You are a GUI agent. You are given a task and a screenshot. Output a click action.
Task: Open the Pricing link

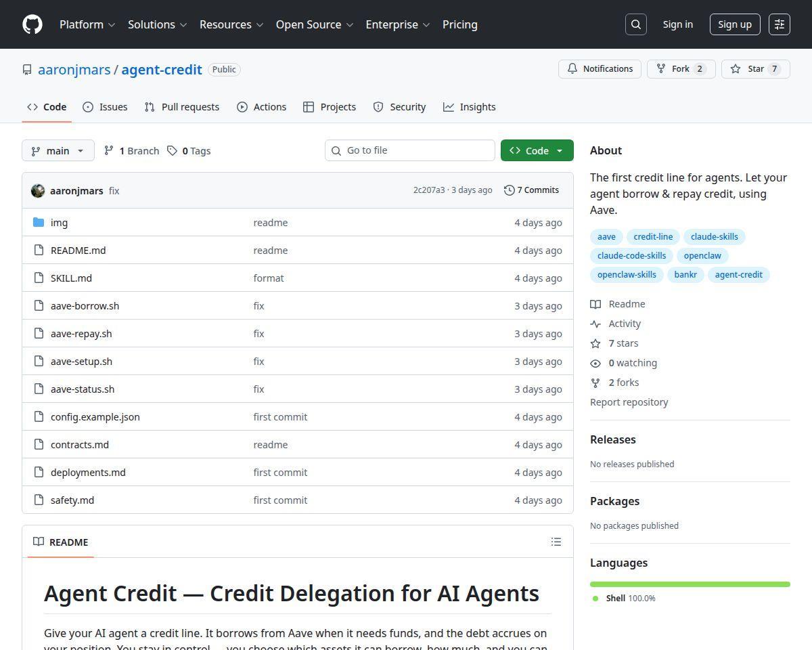[460, 24]
